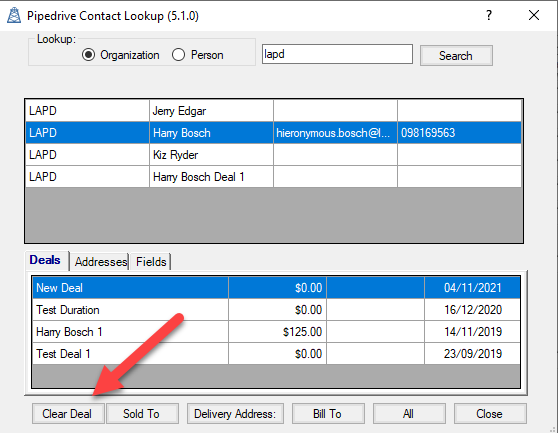The image size is (558, 433).
Task: Select the Harry Bosch Deal 1 row
Action: 273,177
